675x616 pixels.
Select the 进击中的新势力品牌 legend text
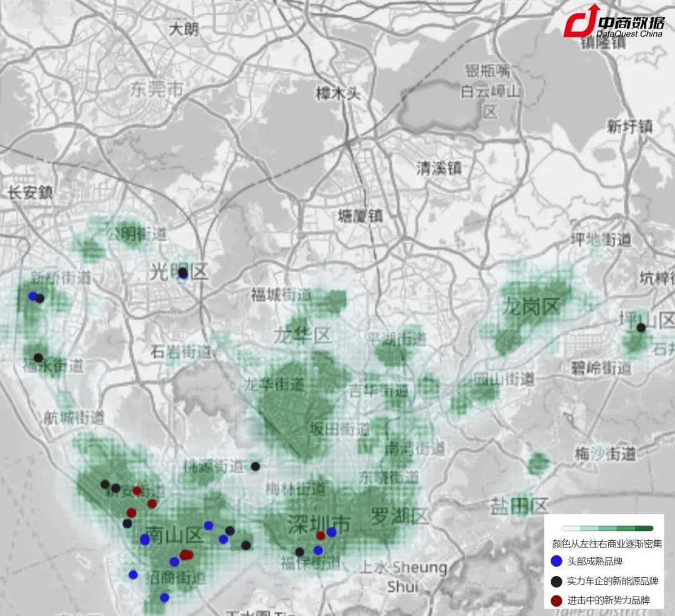coord(607,600)
